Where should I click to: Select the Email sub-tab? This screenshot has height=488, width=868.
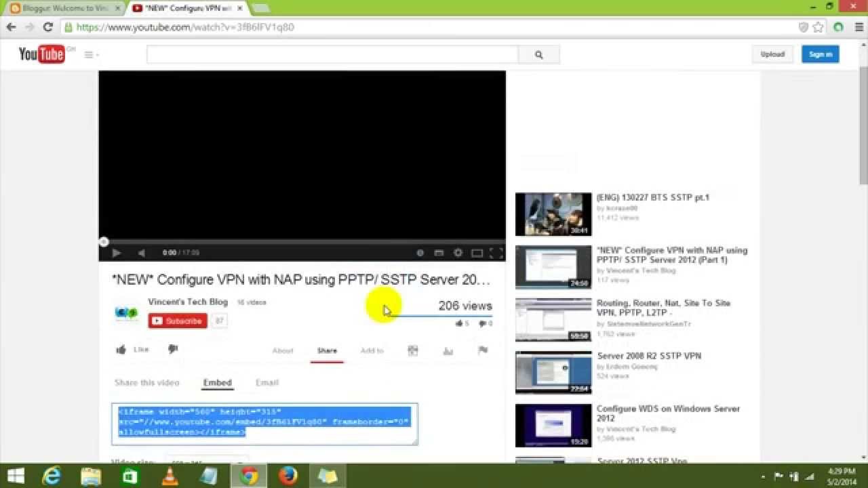[x=267, y=382]
